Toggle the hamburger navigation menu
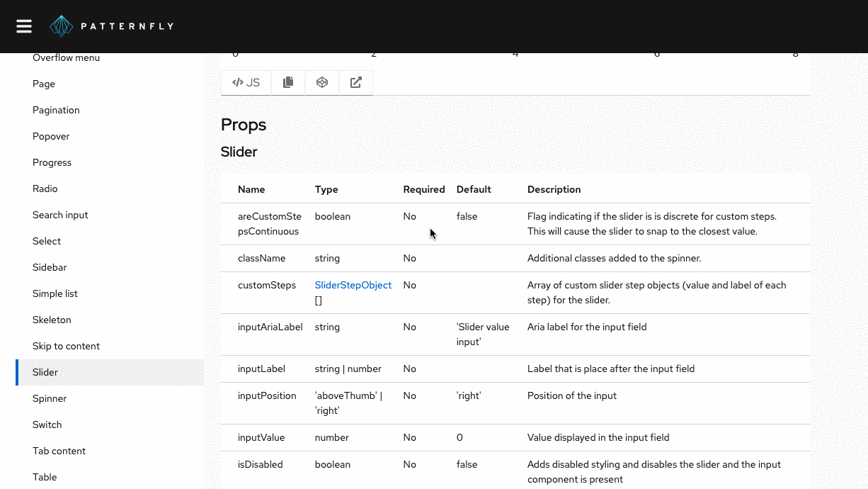 [x=24, y=26]
